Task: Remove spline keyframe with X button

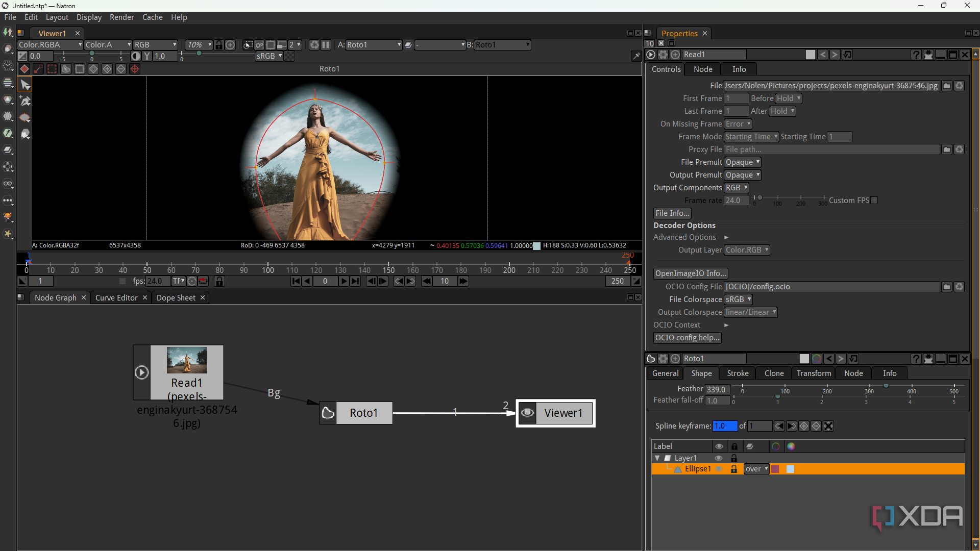Action: pyautogui.click(x=828, y=426)
